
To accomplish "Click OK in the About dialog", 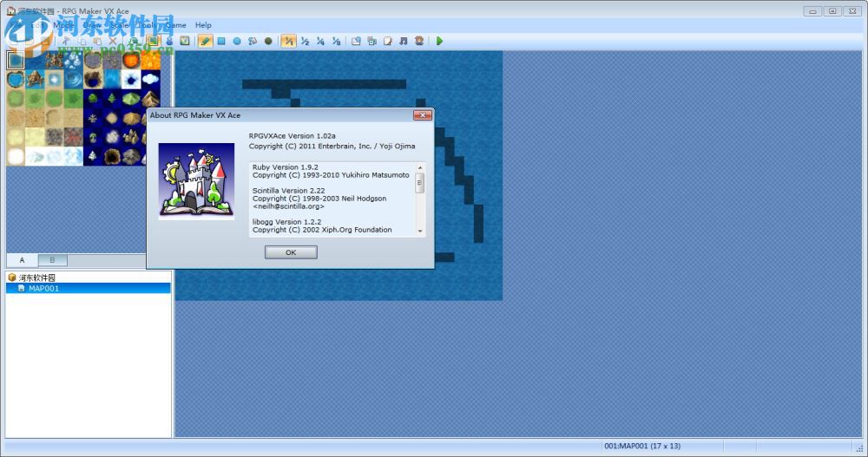I will coord(291,252).
